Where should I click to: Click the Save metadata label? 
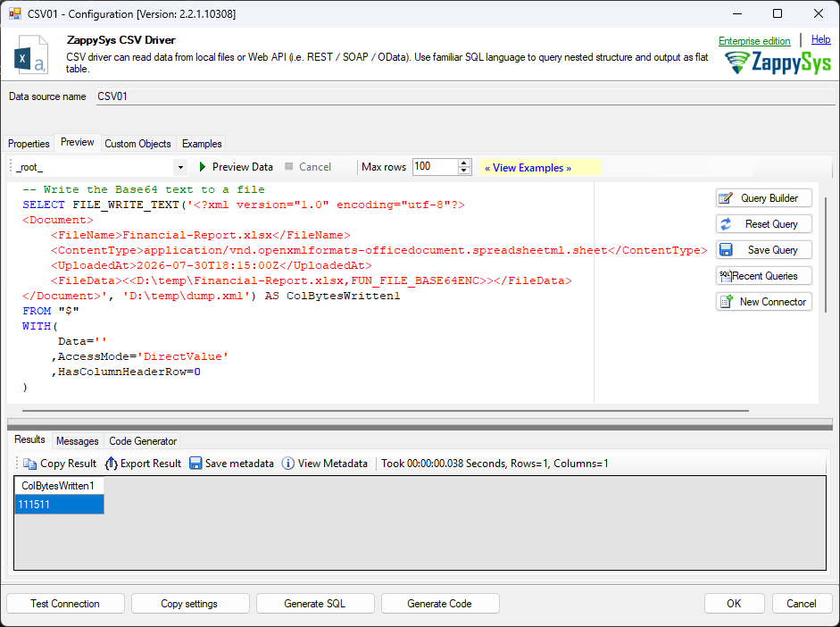click(x=239, y=464)
